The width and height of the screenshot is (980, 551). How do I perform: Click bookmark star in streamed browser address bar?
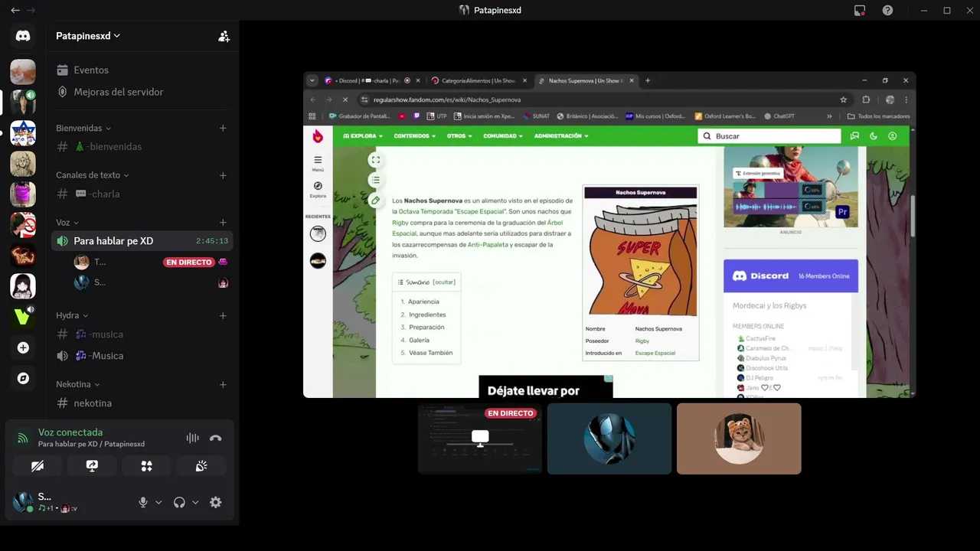coord(843,99)
